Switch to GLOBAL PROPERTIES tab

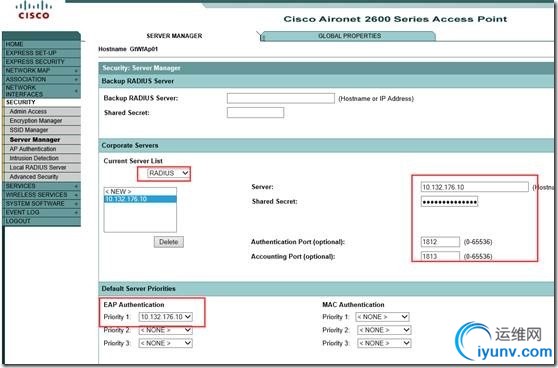[349, 36]
